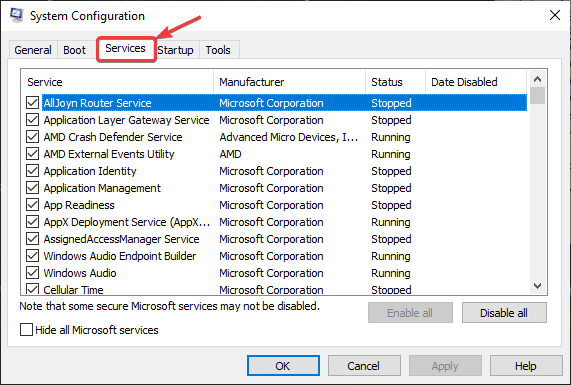
Task: Toggle the App Readiness checkbox
Action: coord(32,205)
